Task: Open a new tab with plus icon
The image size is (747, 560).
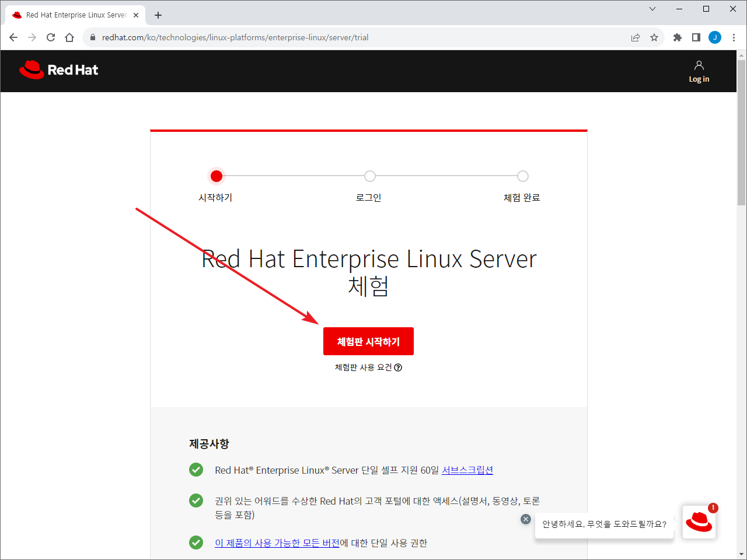Action: [x=158, y=15]
